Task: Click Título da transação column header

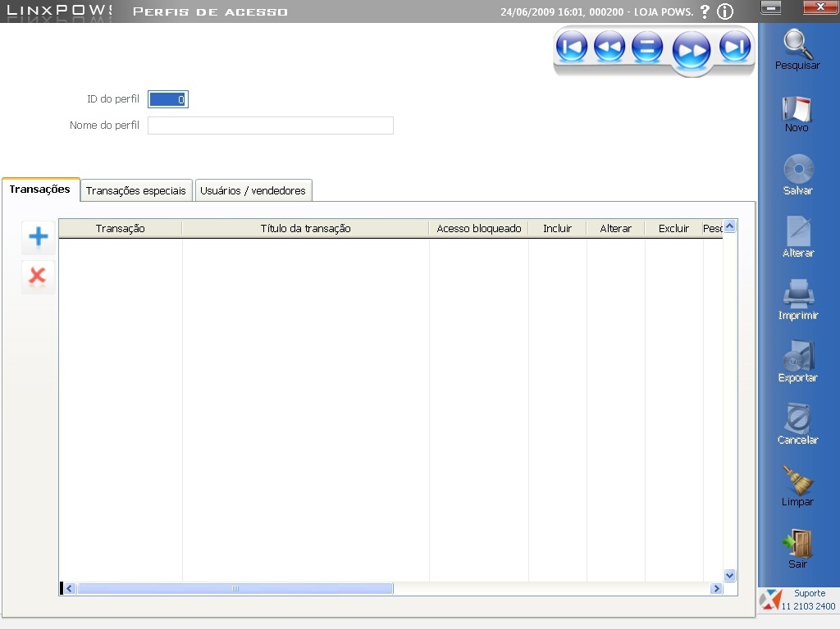Action: point(305,229)
